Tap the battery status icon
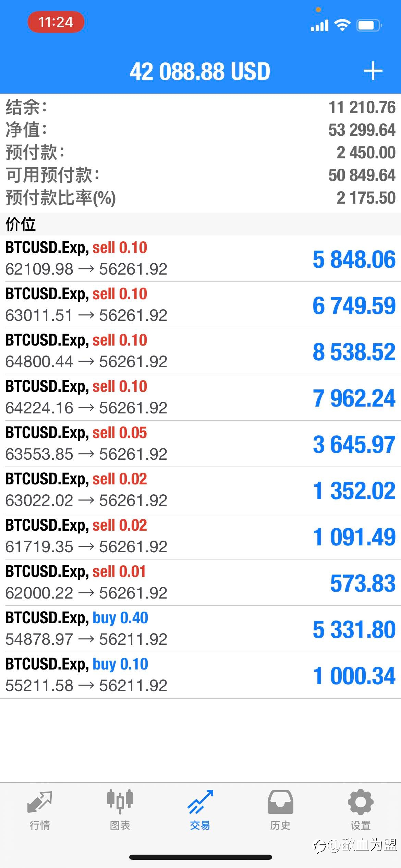 point(369,25)
